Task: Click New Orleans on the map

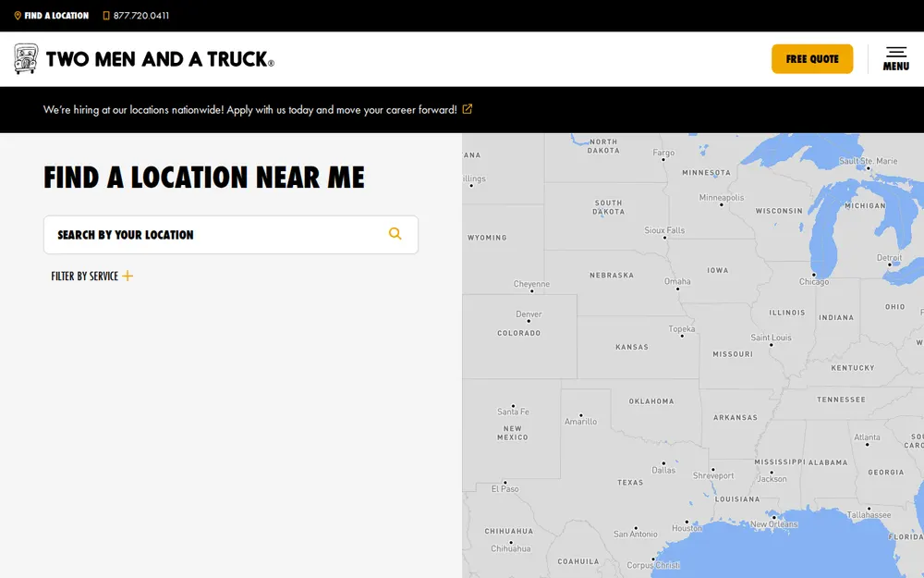Action: coord(773,523)
